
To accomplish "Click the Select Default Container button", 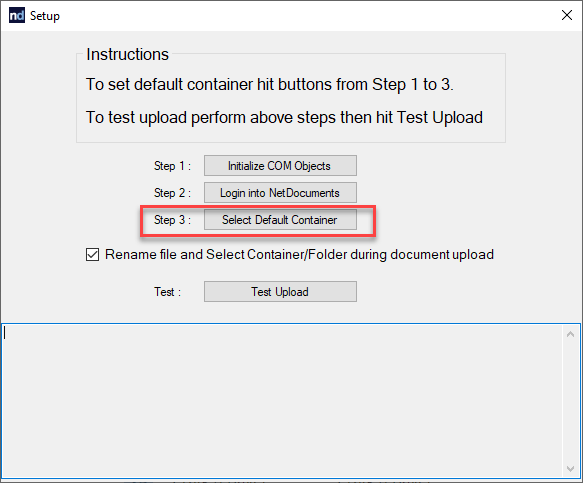I will coord(280,220).
